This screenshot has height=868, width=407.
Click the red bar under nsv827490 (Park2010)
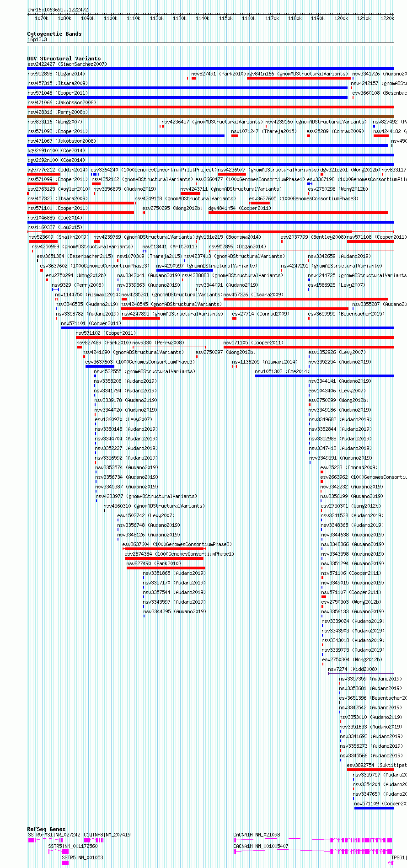(x=166, y=568)
